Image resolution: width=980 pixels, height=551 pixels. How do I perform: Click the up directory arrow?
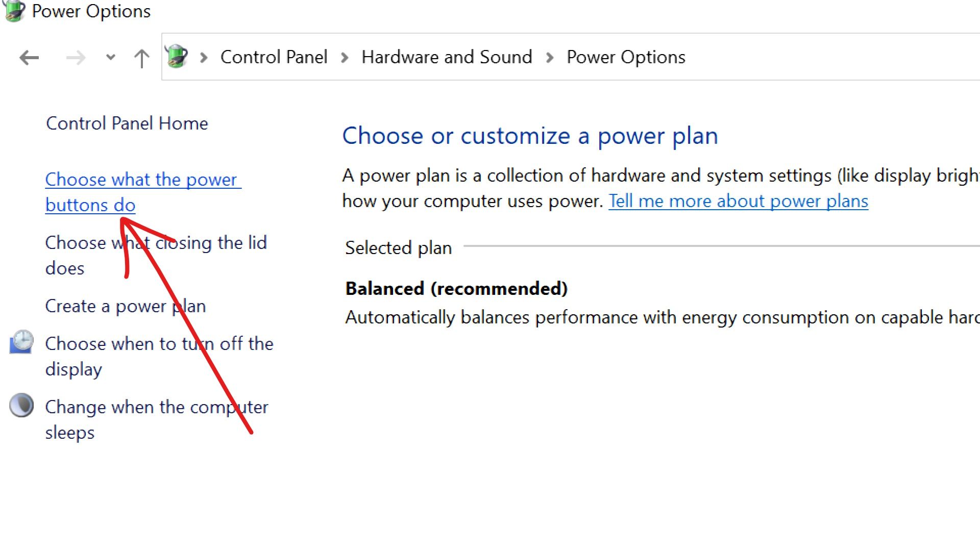142,57
